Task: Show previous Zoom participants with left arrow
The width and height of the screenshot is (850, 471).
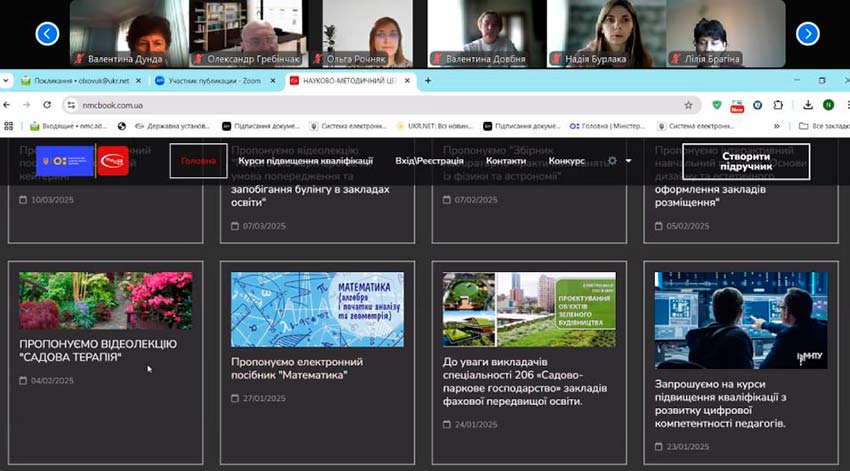Action: pyautogui.click(x=47, y=34)
